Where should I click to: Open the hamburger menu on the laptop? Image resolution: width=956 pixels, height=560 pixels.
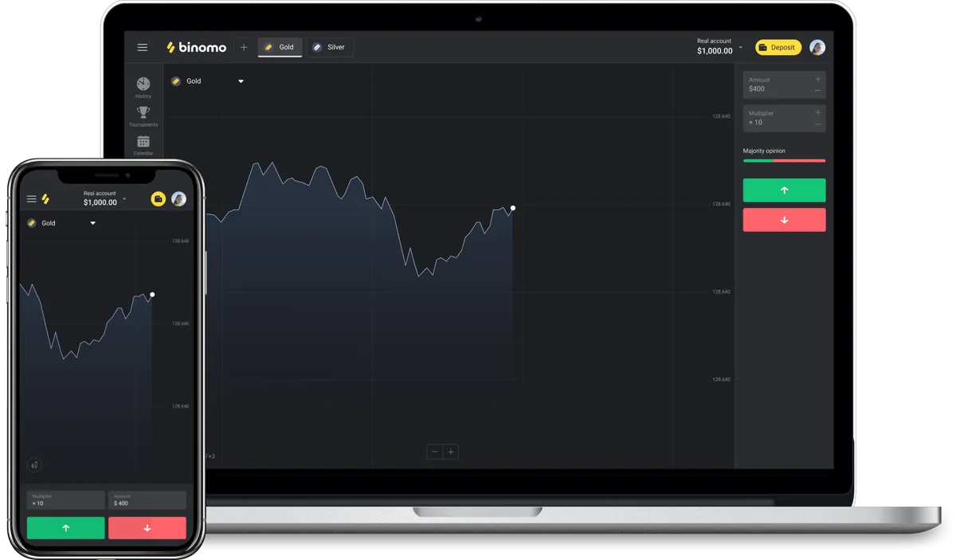coord(143,48)
